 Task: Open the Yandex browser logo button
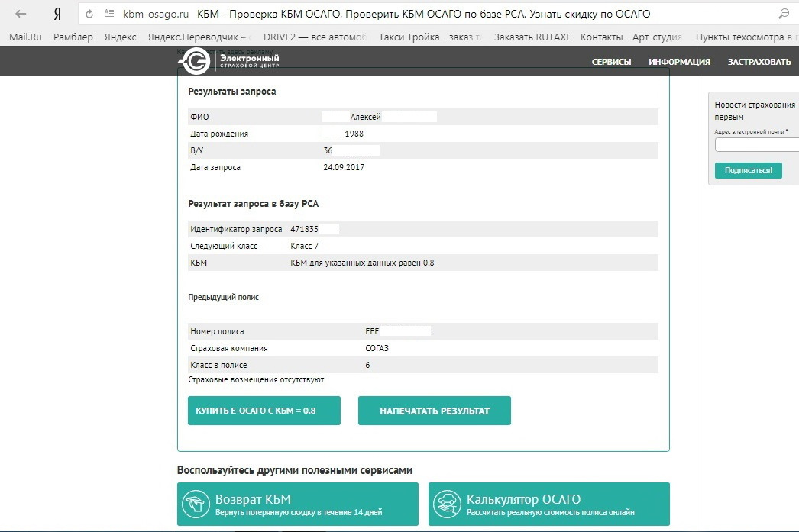pyautogui.click(x=57, y=15)
